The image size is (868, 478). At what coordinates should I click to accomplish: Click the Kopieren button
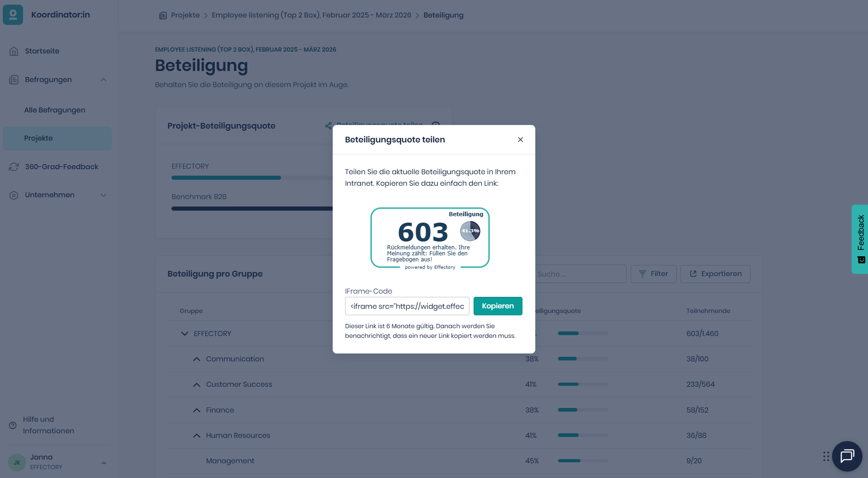[498, 306]
